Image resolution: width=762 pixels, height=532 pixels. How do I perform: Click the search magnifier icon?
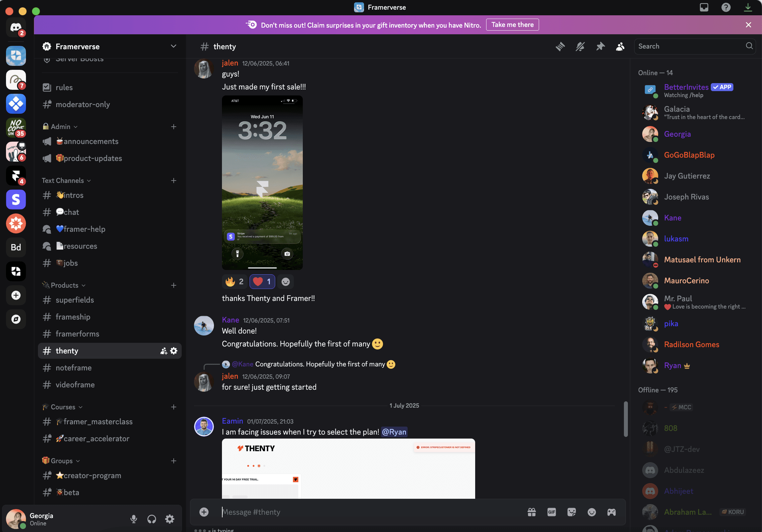749,46
